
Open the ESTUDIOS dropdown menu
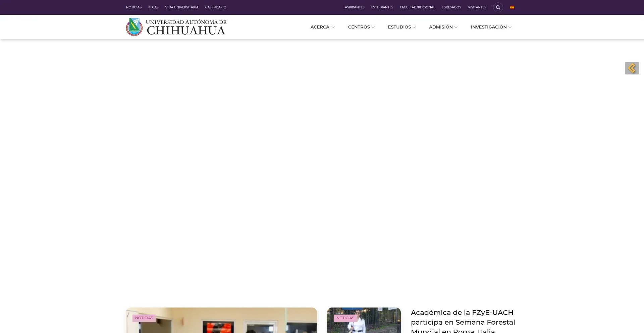click(x=401, y=27)
